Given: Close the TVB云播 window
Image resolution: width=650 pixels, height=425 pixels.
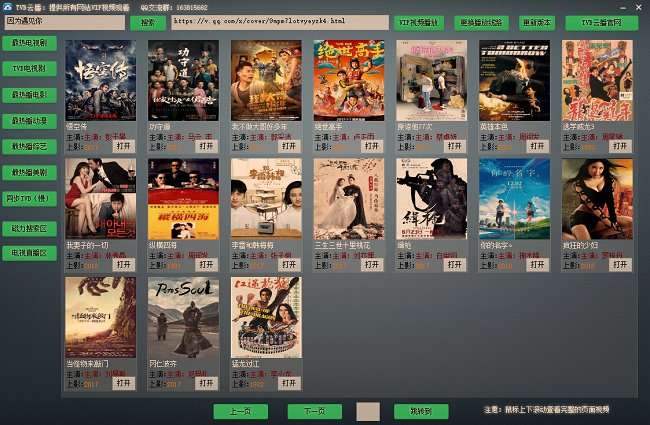Looking at the screenshot, I should 639,7.
